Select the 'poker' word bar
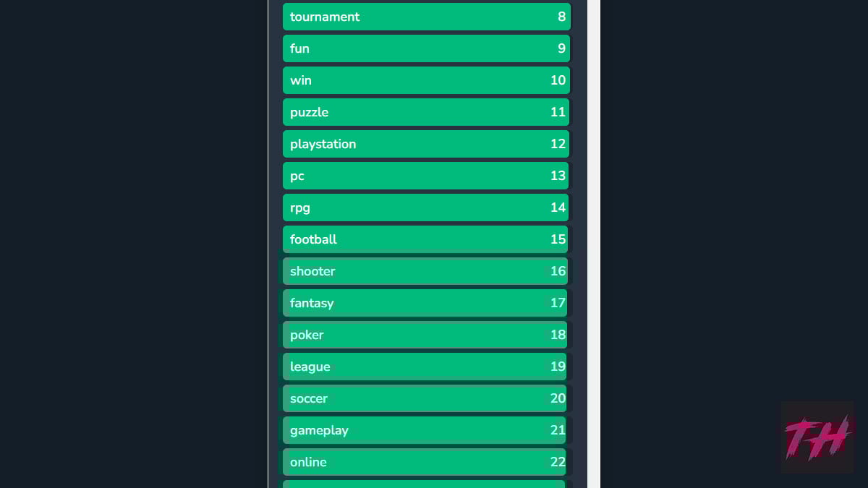This screenshot has height=488, width=868. pyautogui.click(x=425, y=335)
